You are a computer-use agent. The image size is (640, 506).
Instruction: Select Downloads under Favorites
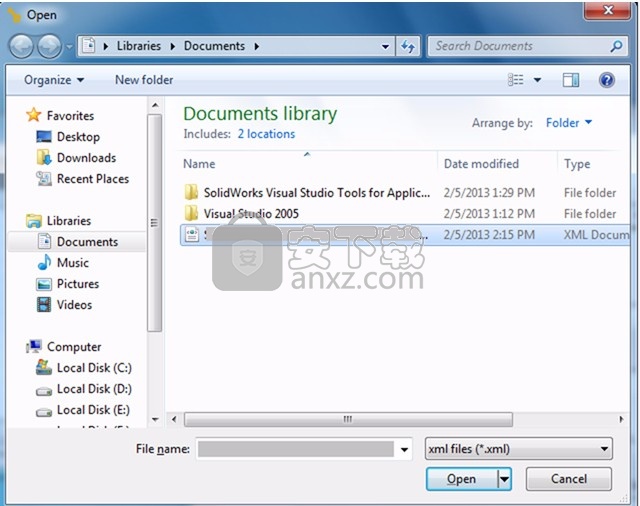point(87,158)
